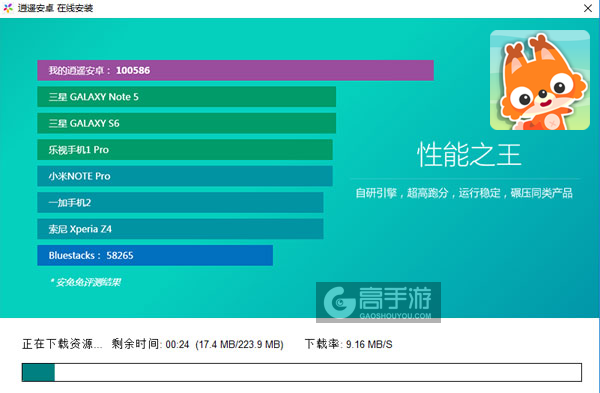The height and width of the screenshot is (393, 600).
Task: Select the Bluestacks 58265 bar
Action: pyautogui.click(x=155, y=255)
